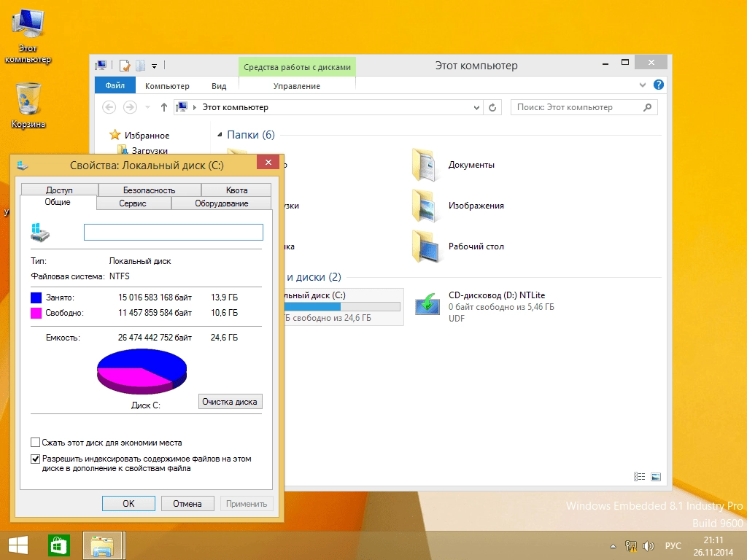The width and height of the screenshot is (747, 560).
Task: Switch to the Оборудование tab in properties
Action: (222, 203)
